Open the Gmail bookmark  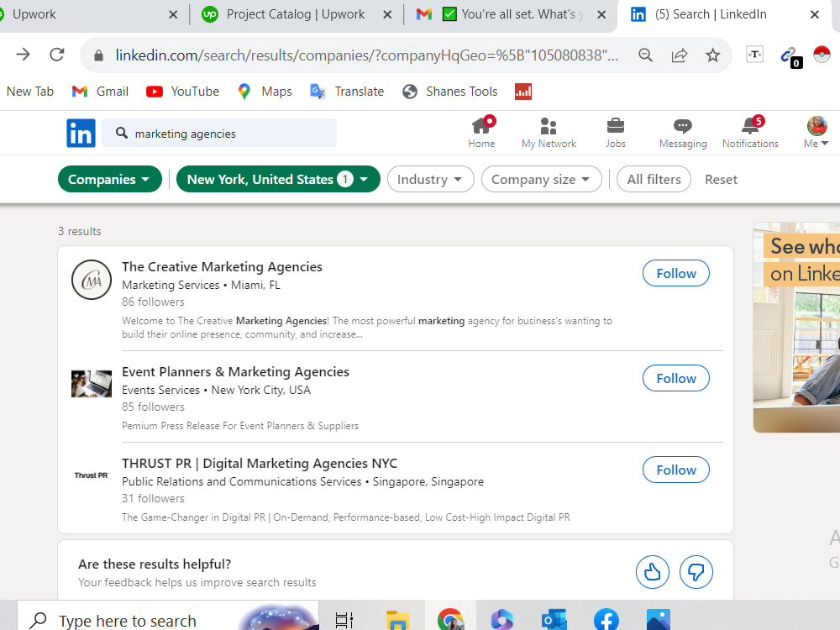(100, 92)
